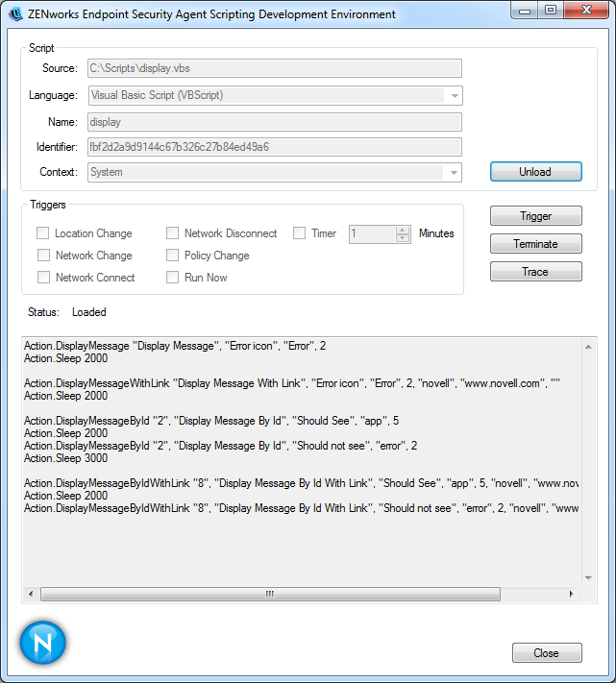Enable the Timer checkbox

click(x=299, y=233)
